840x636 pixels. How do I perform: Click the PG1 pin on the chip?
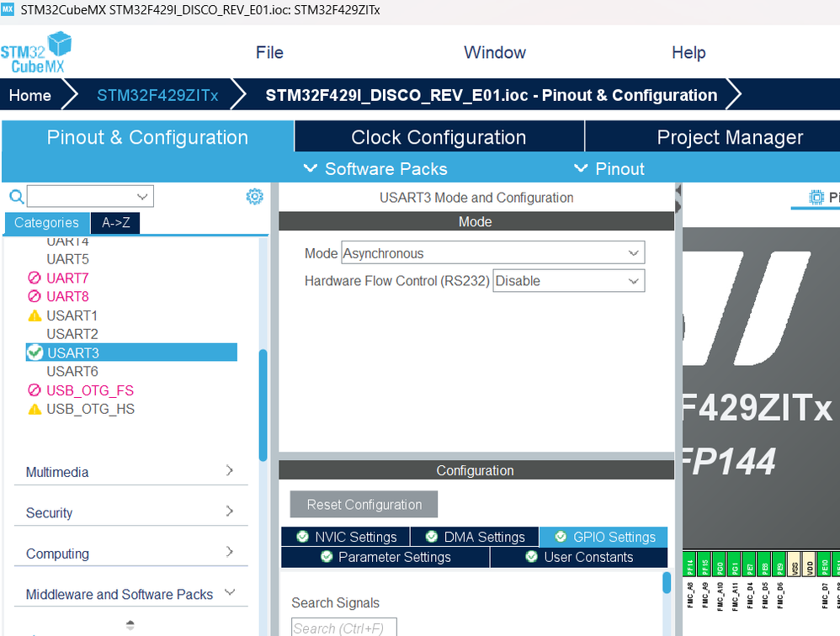coord(735,564)
